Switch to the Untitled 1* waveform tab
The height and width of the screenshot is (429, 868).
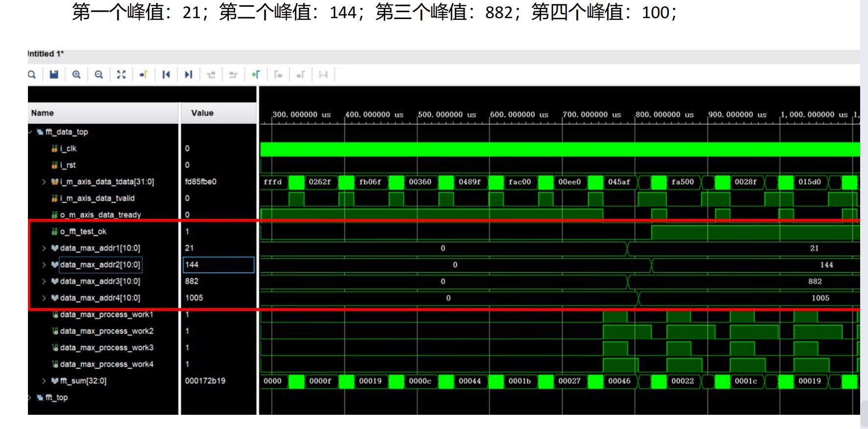click(x=46, y=54)
